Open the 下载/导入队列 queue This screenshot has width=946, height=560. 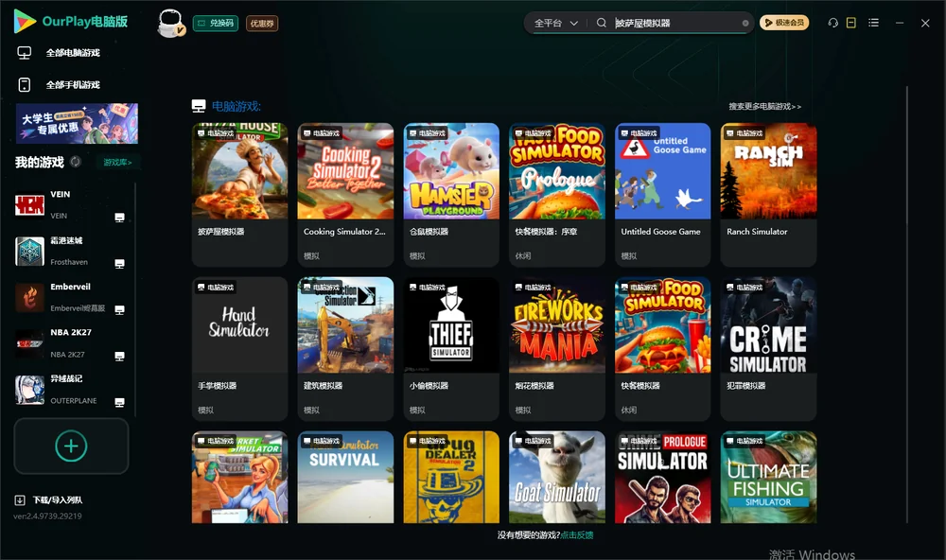pos(49,499)
